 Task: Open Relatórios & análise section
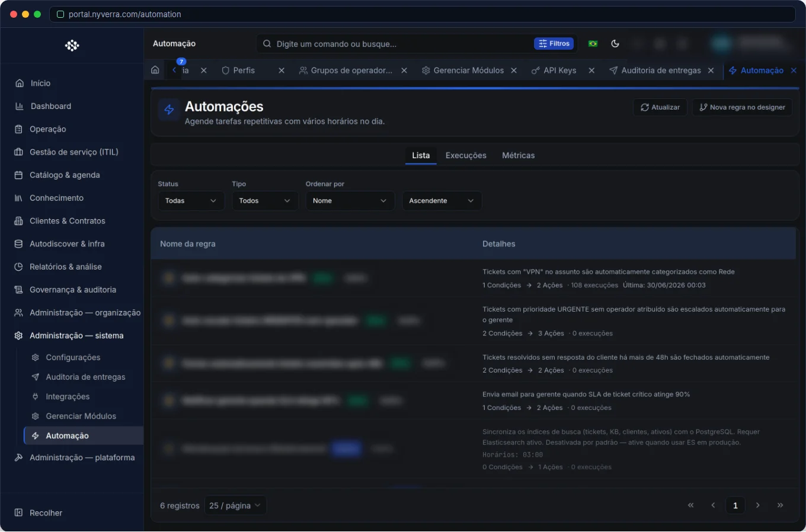(x=66, y=267)
